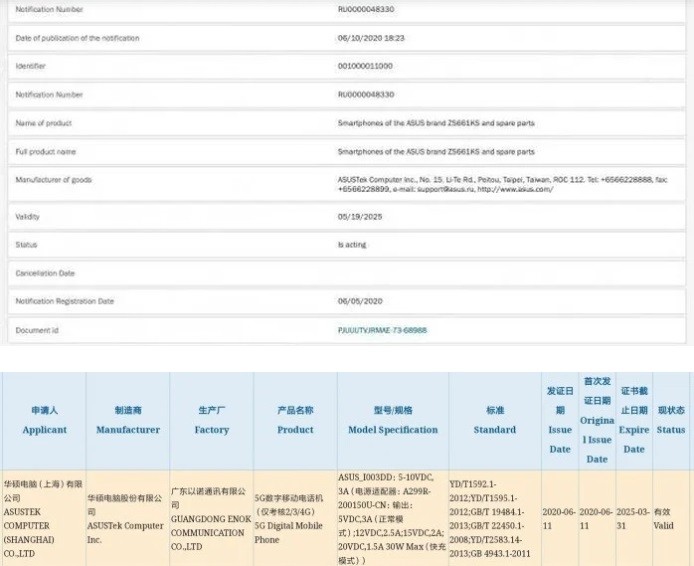694x566 pixels.
Task: Click the 'Issue Date' column header
Action: pyautogui.click(x=560, y=420)
